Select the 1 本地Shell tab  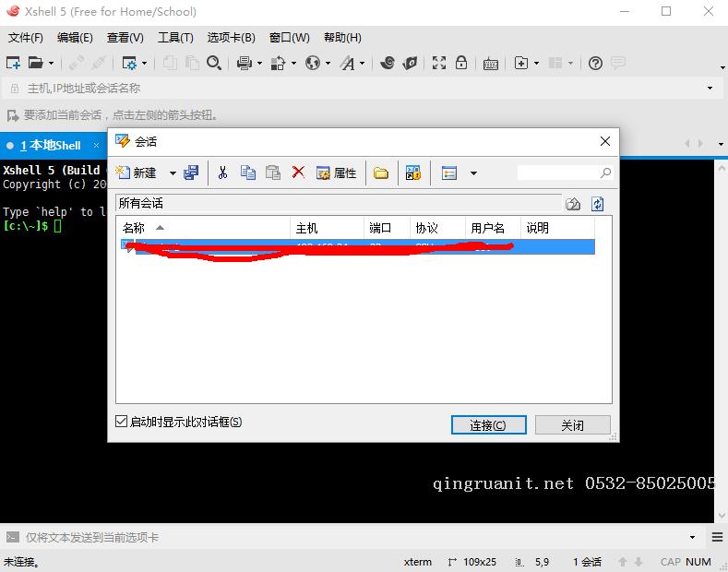tap(50, 146)
